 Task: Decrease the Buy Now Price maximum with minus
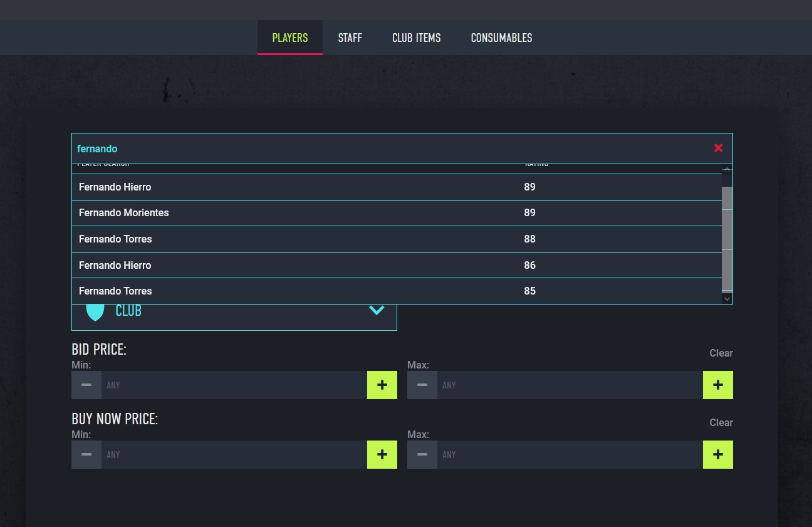[x=422, y=454]
